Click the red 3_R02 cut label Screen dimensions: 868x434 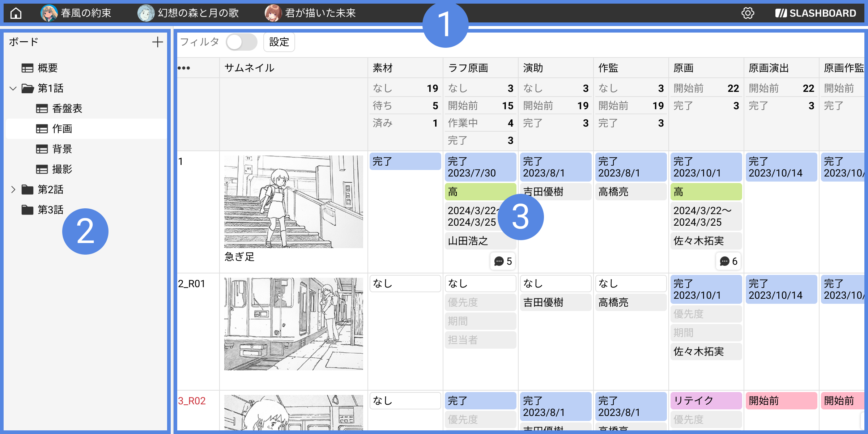[x=192, y=401]
